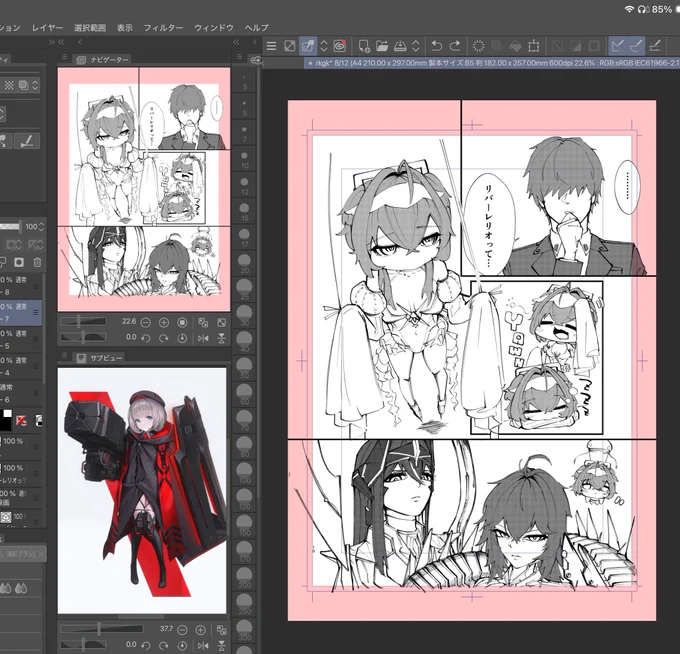Zoom out in the Navigator panel
This screenshot has width=680, height=654.
(146, 322)
